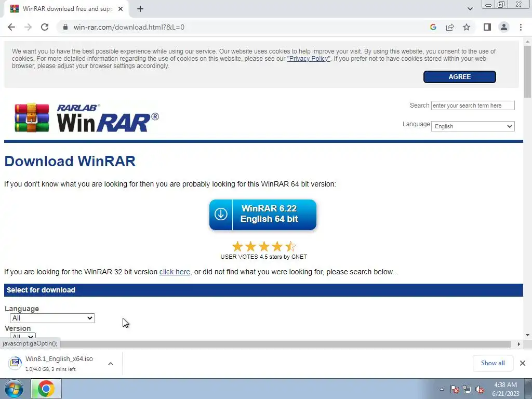532x399 pixels.
Task: Click the vertical scrollbar down arrow
Action: pos(528,335)
